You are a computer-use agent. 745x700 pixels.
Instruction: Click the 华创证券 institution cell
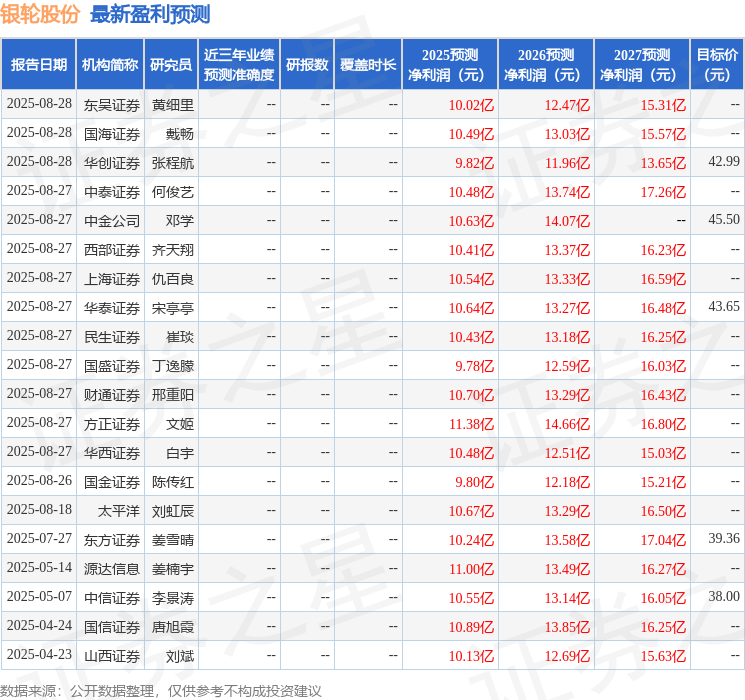112,163
